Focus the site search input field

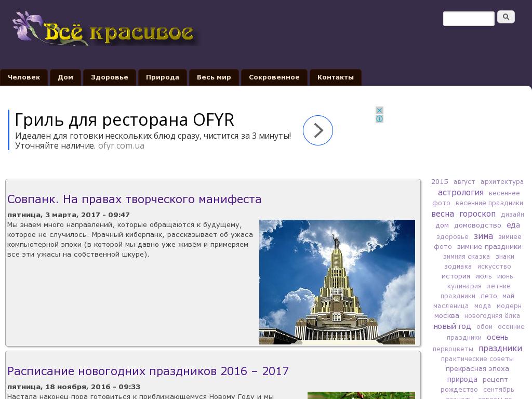tap(469, 19)
